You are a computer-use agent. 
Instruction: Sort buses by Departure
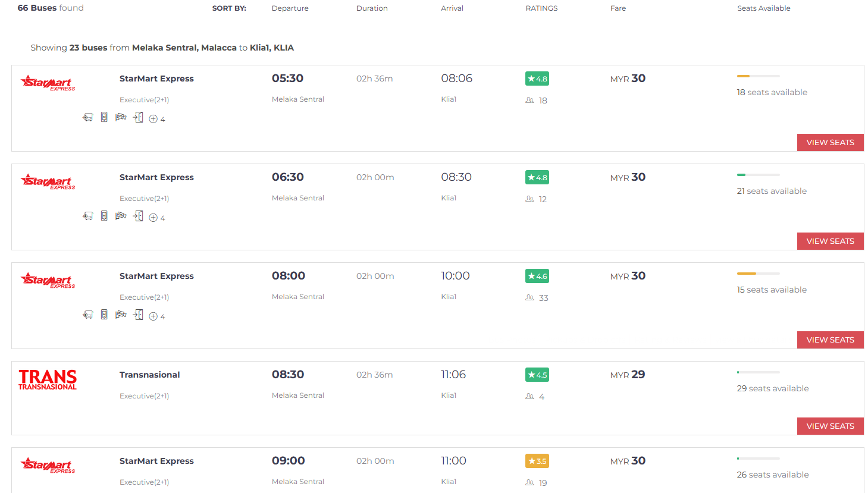tap(290, 8)
